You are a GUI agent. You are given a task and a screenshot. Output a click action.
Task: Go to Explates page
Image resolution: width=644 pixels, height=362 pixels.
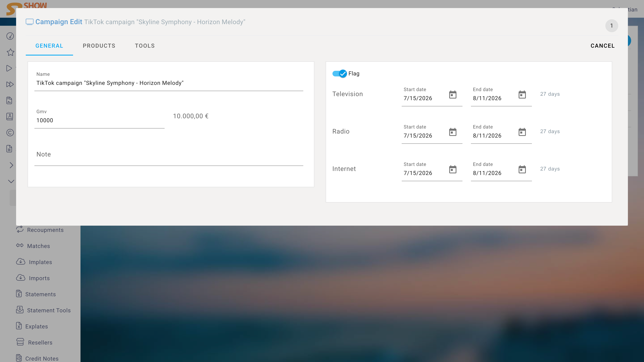tap(36, 327)
